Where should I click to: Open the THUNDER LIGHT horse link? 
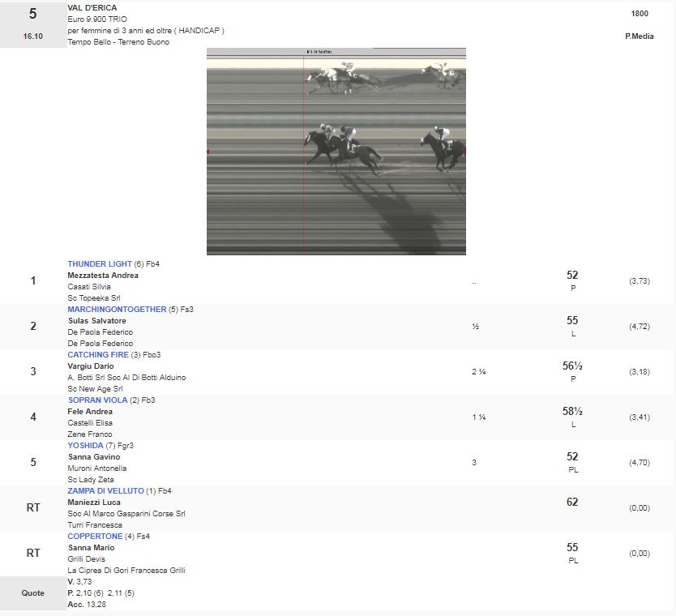pos(99,264)
